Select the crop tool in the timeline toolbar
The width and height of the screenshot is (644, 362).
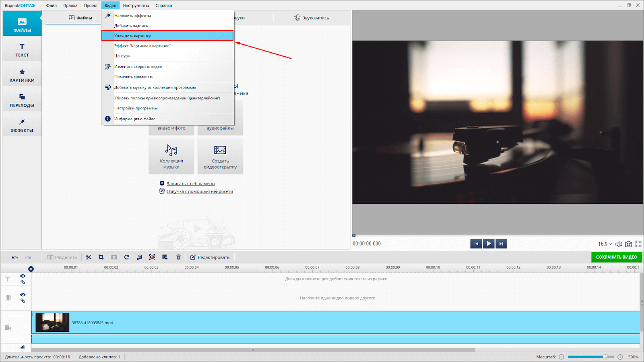[101, 257]
